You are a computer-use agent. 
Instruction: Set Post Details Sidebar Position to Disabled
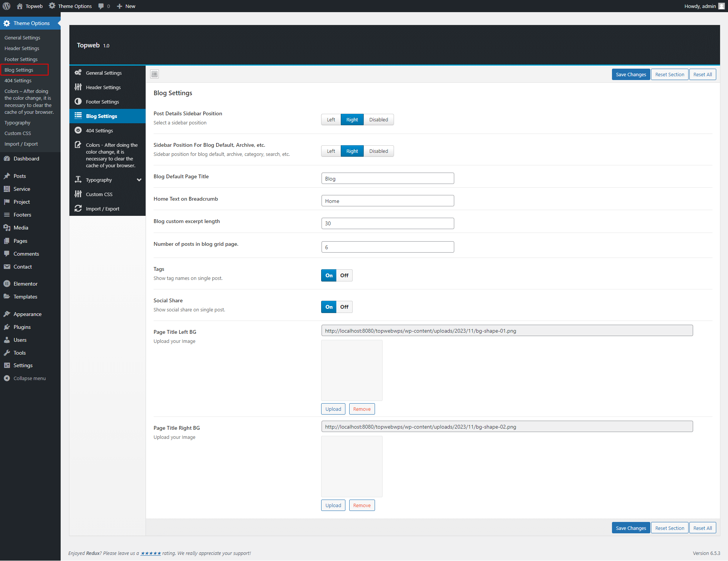[379, 119]
